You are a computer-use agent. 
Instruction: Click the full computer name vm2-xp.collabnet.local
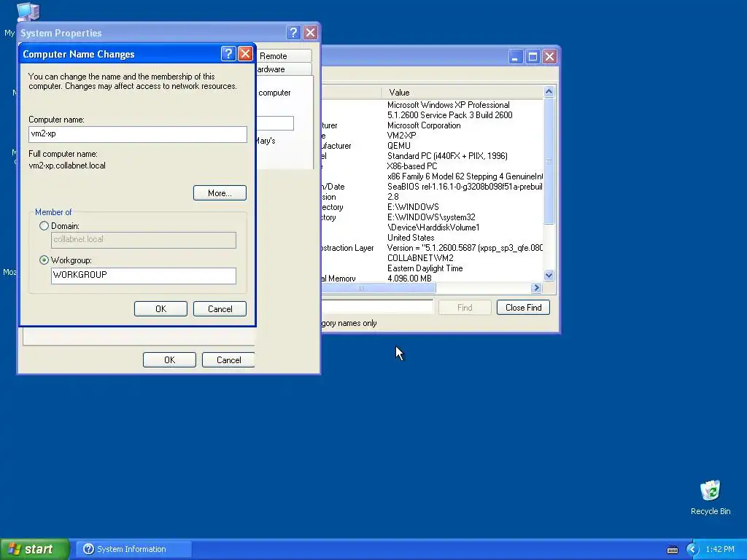pos(67,166)
